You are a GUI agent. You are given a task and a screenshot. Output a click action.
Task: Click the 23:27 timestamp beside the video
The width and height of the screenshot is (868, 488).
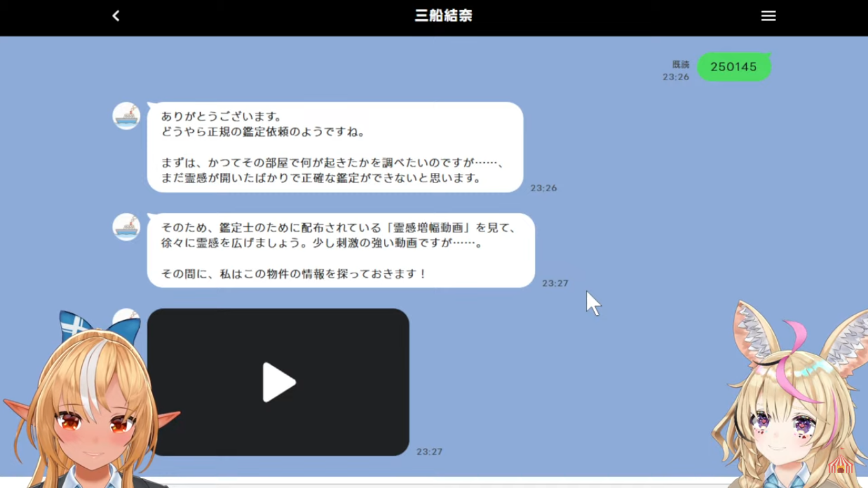click(430, 452)
